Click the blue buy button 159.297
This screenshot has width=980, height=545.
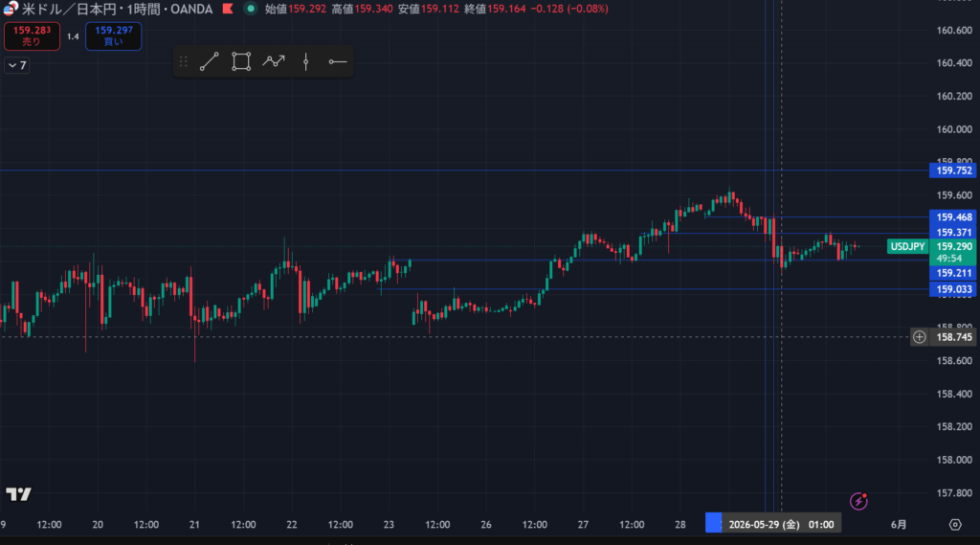click(x=113, y=36)
